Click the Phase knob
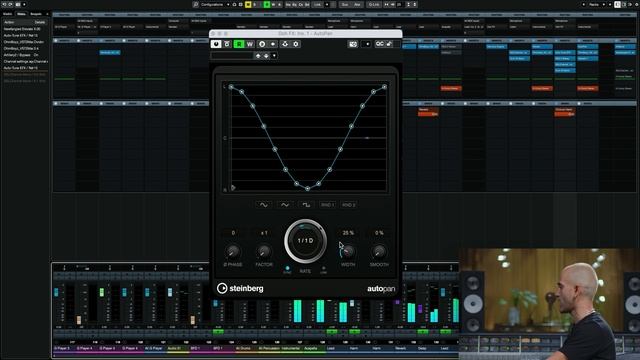640x360 pixels. pyautogui.click(x=233, y=252)
